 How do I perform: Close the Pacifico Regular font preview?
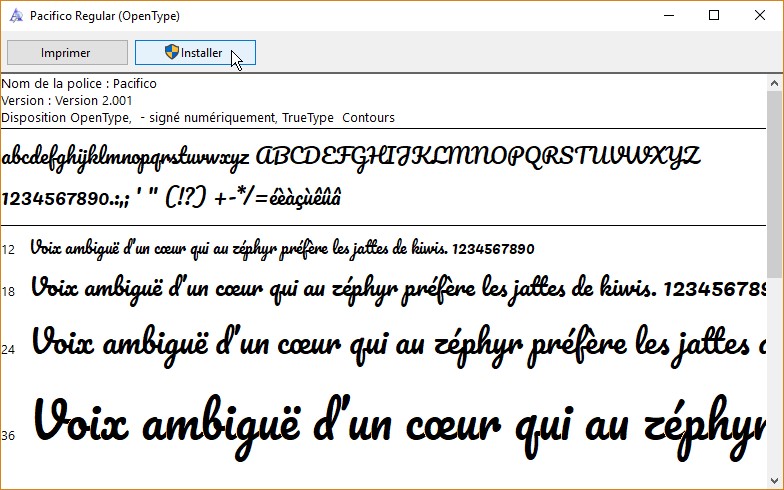pyautogui.click(x=761, y=15)
